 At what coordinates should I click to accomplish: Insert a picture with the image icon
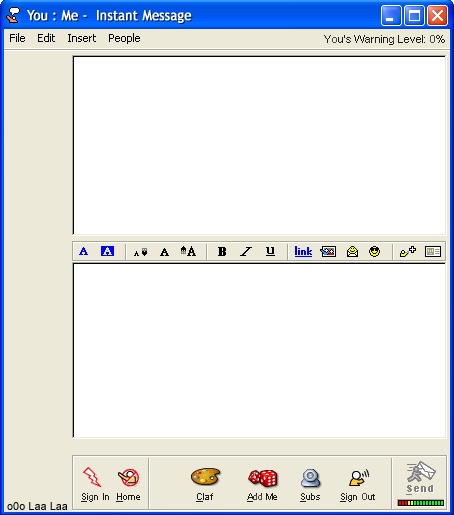tap(328, 251)
